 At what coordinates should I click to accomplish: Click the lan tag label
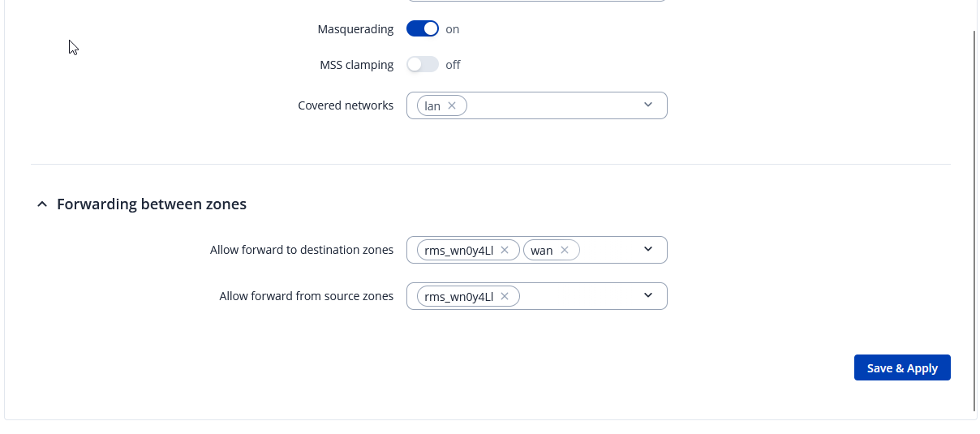coord(432,105)
